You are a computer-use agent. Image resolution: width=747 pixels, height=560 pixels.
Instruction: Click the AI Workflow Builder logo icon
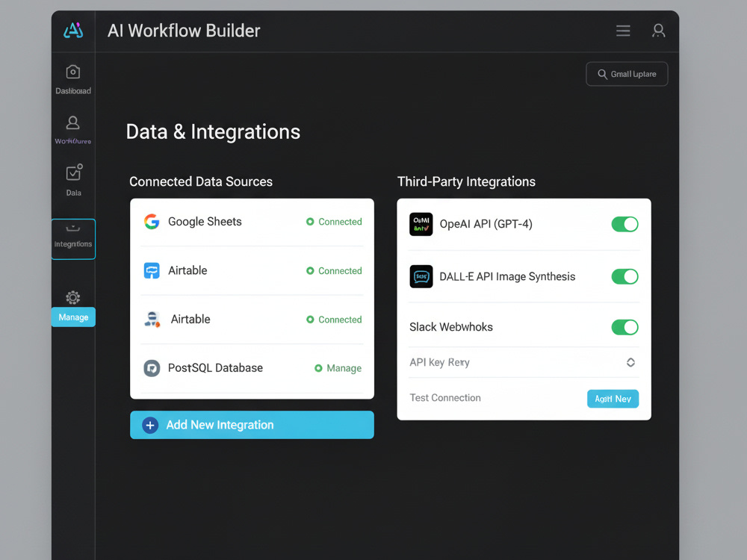[73, 31]
